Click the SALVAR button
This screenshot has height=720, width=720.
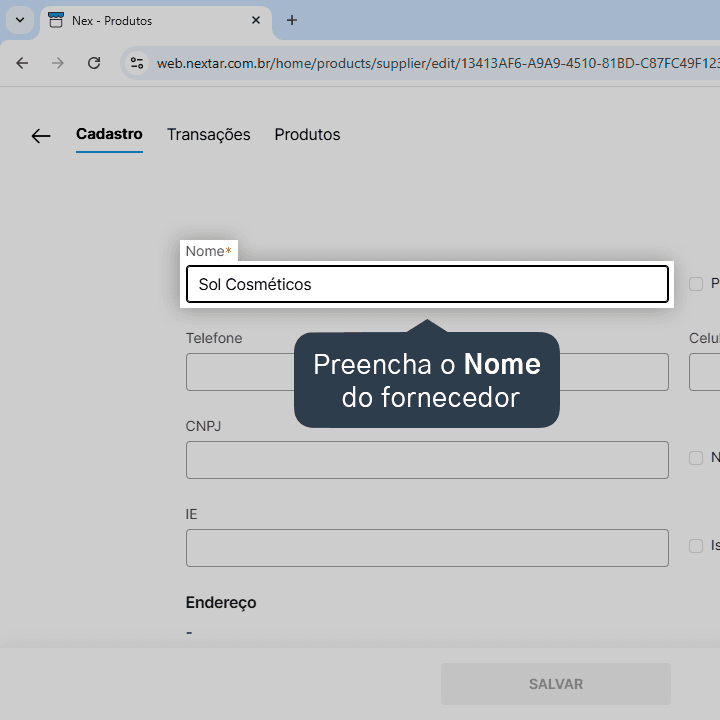click(556, 684)
